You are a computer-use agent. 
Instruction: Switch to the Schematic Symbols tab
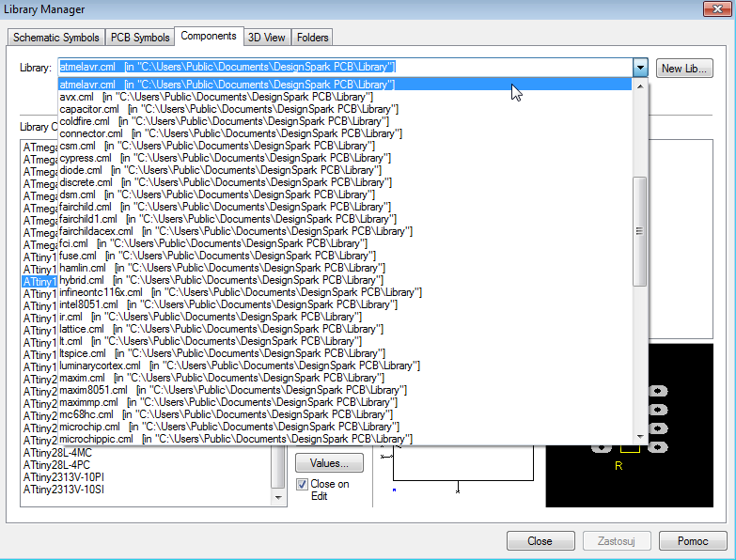56,38
